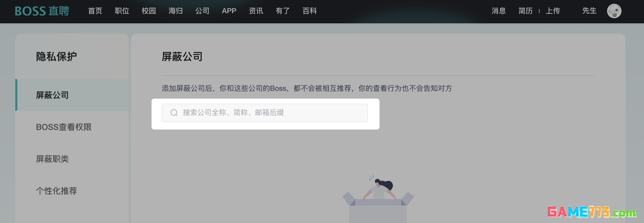Open the 校园 navigation item
This screenshot has width=644, height=223.
pos(149,11)
